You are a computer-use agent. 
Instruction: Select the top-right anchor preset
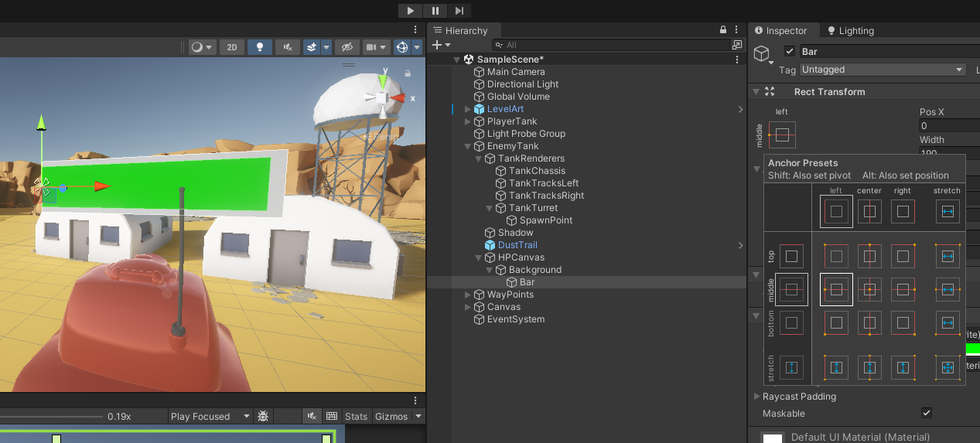903,256
